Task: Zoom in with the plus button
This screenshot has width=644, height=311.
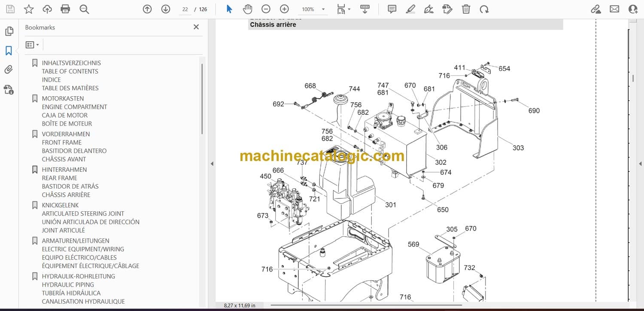Action: tap(284, 9)
